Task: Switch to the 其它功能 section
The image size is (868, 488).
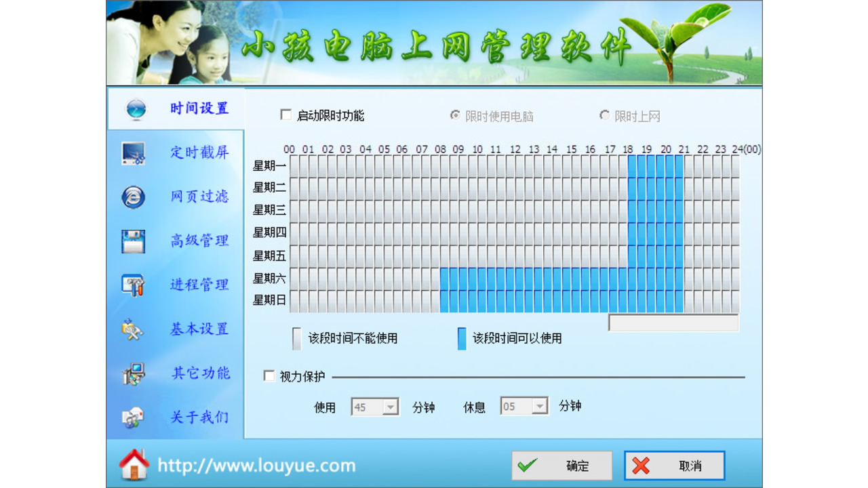Action: (200, 373)
